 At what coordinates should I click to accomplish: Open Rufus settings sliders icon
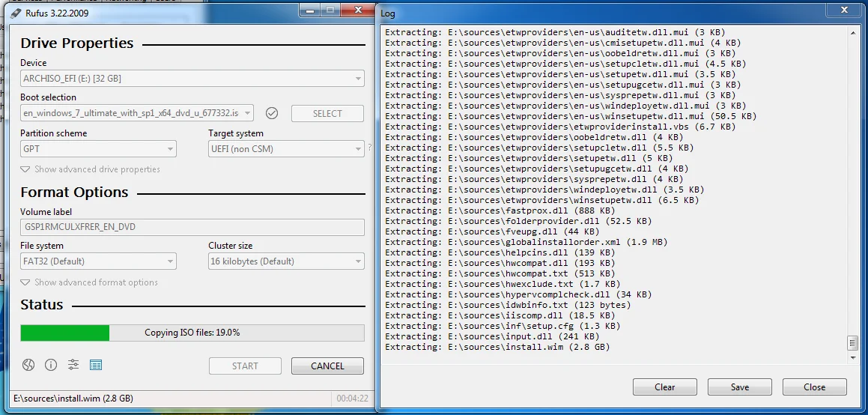pyautogui.click(x=73, y=366)
